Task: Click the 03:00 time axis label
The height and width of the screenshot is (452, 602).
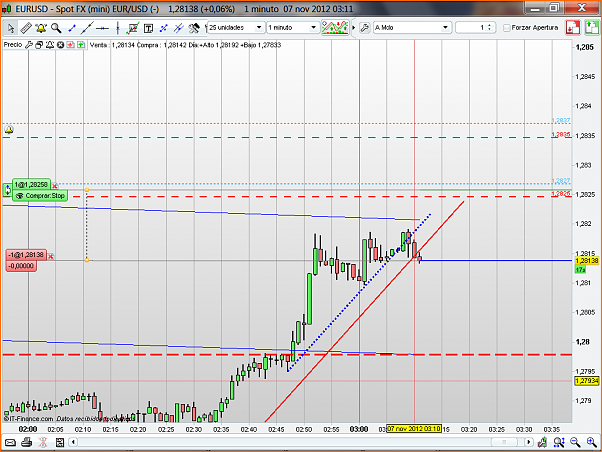Action: 359,429
